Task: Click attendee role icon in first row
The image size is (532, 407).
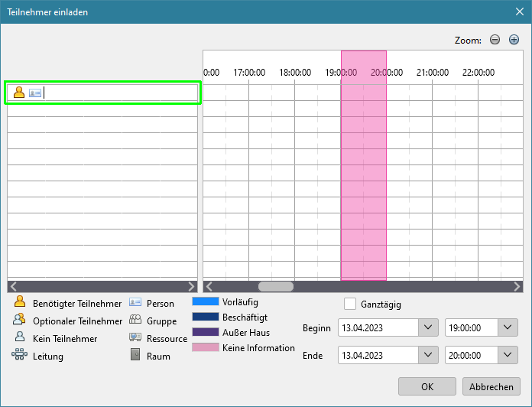Action: [x=20, y=93]
